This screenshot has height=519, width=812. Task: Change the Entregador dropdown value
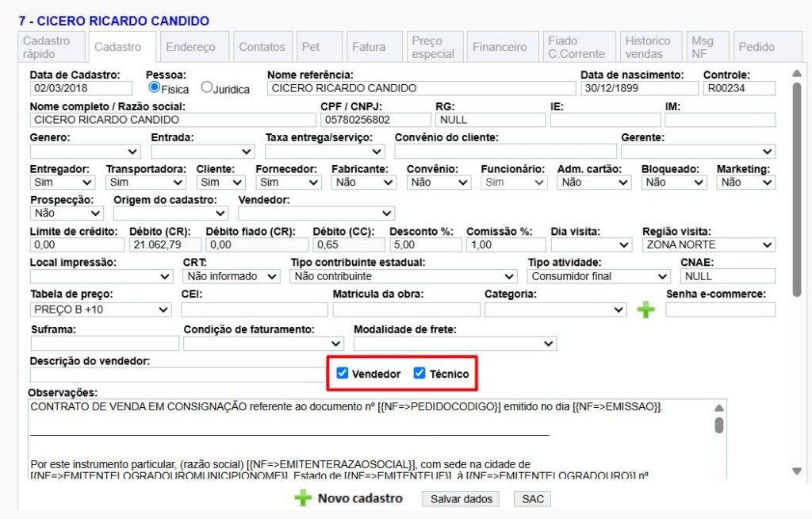coord(62,183)
